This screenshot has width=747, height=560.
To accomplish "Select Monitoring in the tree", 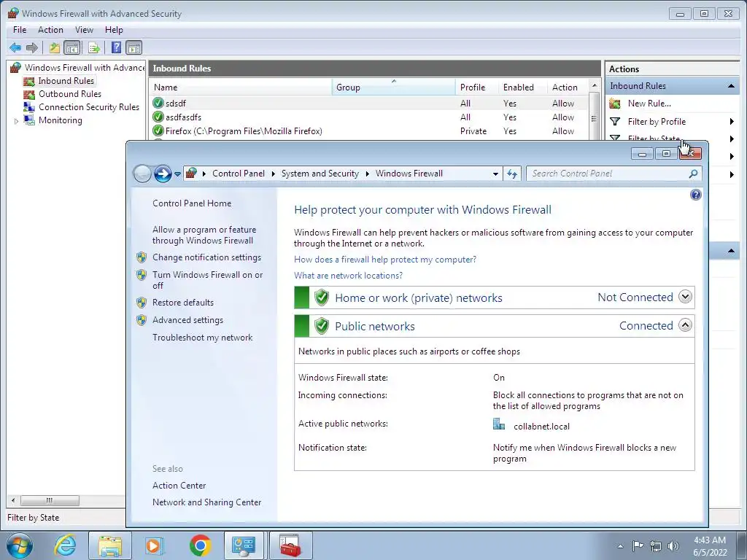I will tap(61, 120).
